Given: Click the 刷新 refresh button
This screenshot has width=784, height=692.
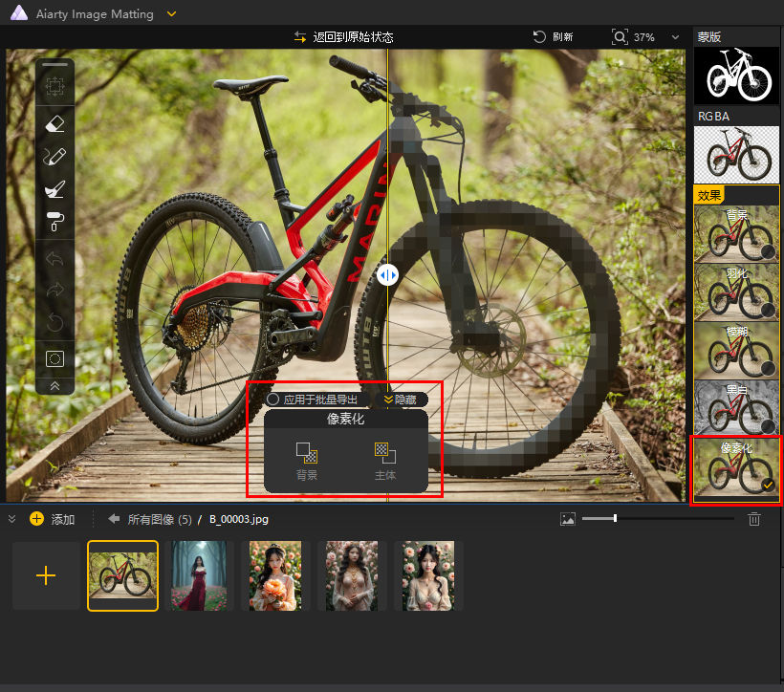Looking at the screenshot, I should [553, 37].
